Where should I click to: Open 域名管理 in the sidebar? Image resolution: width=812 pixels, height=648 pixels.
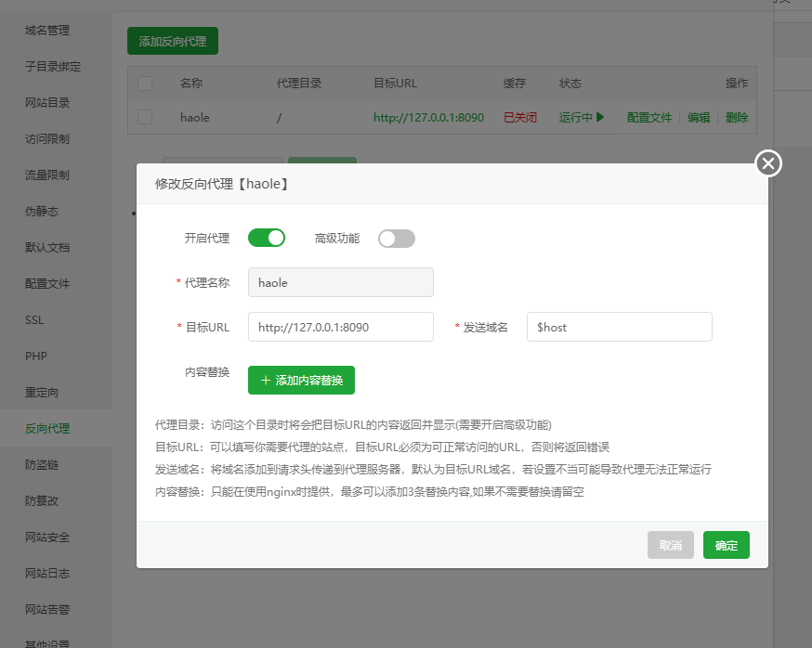pos(47,31)
